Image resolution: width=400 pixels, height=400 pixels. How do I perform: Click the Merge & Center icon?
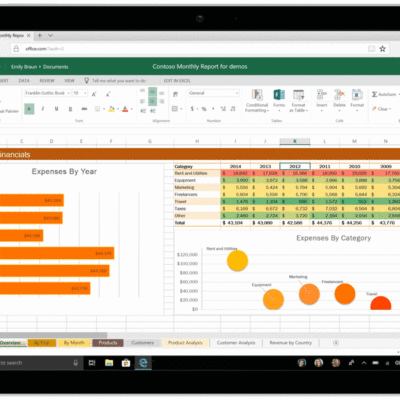tap(175, 109)
